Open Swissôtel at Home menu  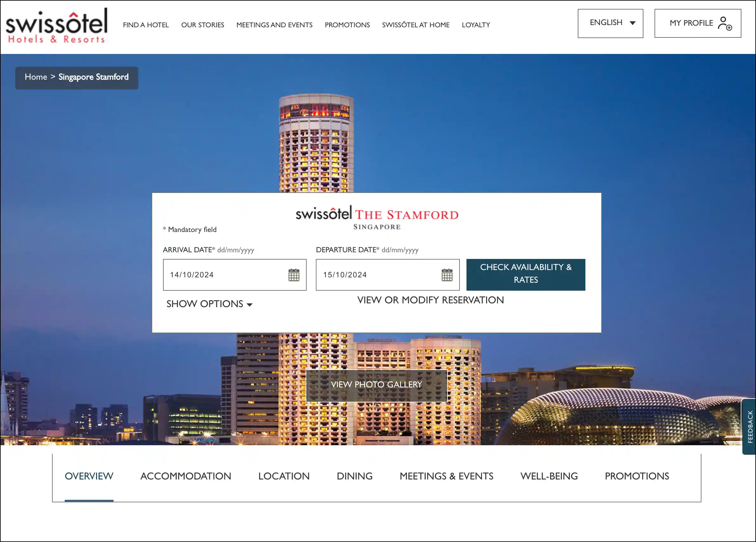tap(416, 25)
